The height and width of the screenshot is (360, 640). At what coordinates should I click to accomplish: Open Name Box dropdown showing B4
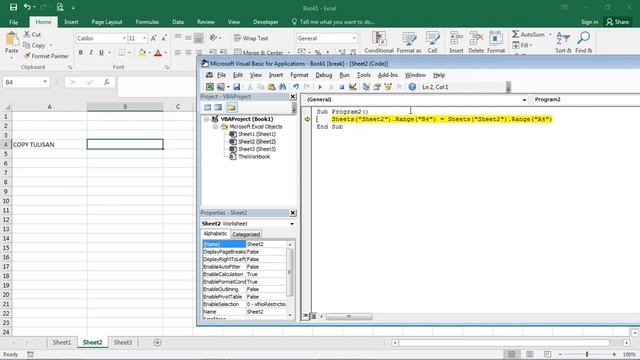coord(45,82)
